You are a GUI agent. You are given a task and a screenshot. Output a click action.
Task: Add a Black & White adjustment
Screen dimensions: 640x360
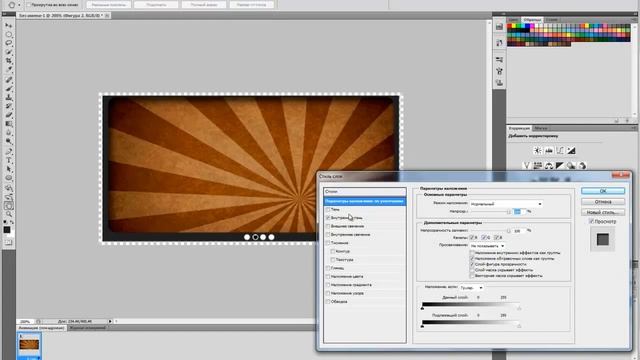point(560,165)
